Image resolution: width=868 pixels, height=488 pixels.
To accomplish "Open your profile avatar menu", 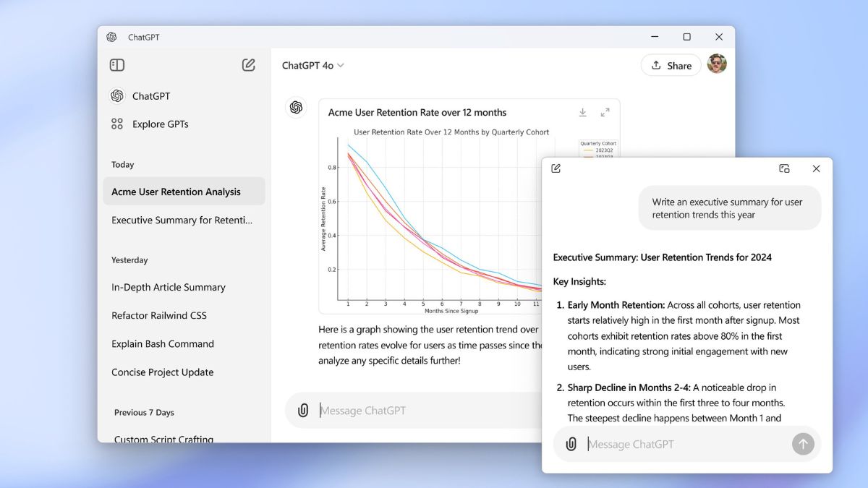I will pyautogui.click(x=716, y=64).
